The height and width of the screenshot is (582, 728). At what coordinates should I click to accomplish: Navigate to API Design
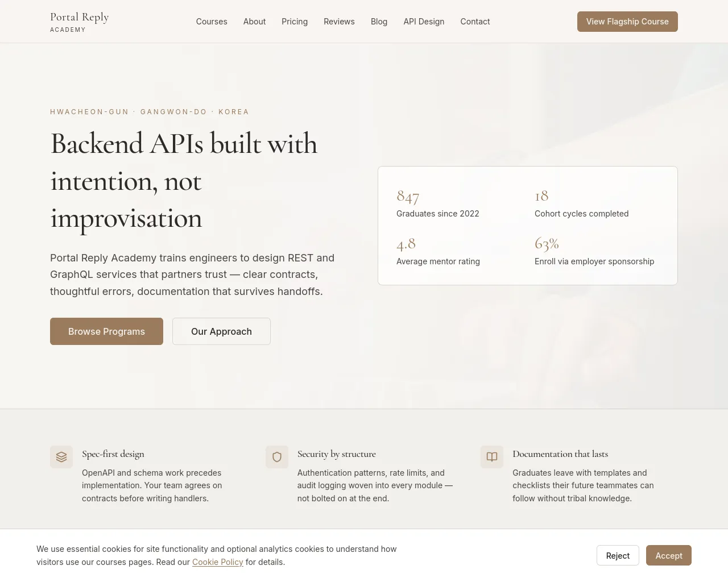tap(424, 22)
